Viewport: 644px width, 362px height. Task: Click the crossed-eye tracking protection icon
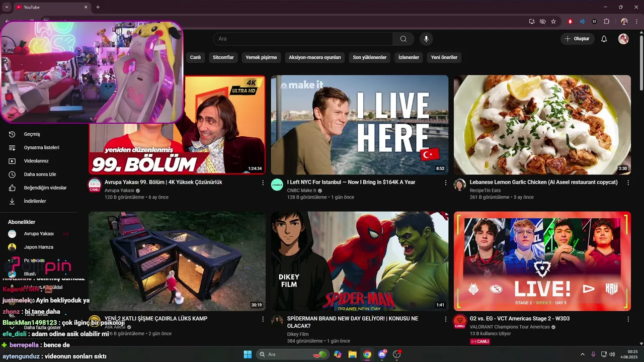pyautogui.click(x=542, y=22)
